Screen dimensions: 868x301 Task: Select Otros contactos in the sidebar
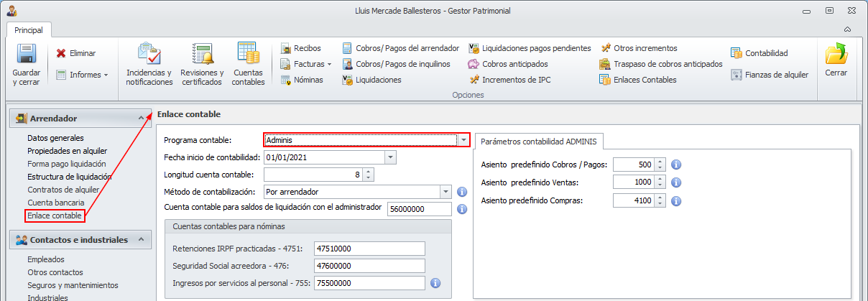(x=55, y=272)
